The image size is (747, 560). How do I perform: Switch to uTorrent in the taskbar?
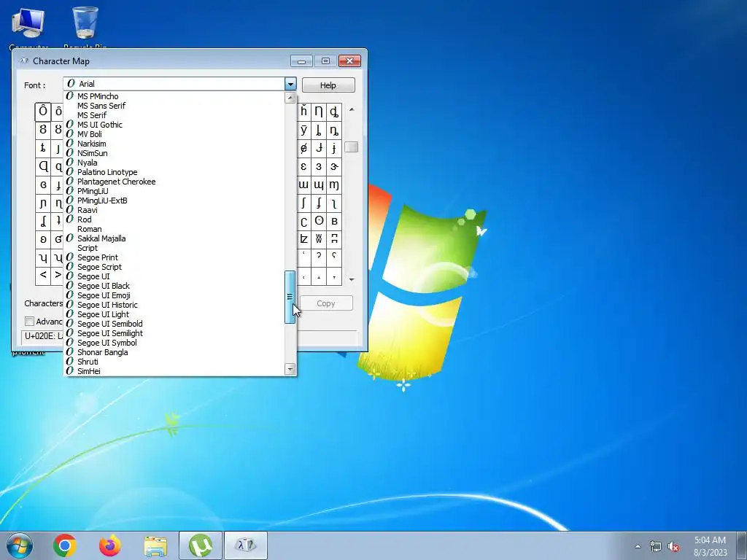201,545
